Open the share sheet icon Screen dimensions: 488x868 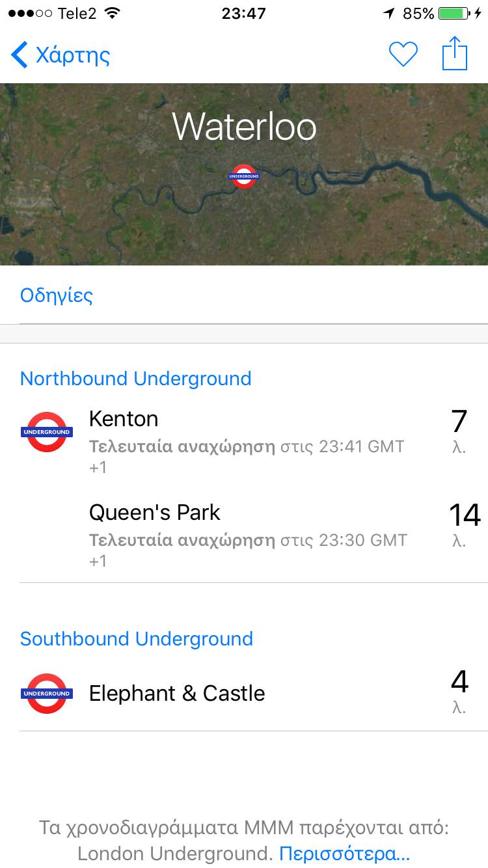(455, 53)
